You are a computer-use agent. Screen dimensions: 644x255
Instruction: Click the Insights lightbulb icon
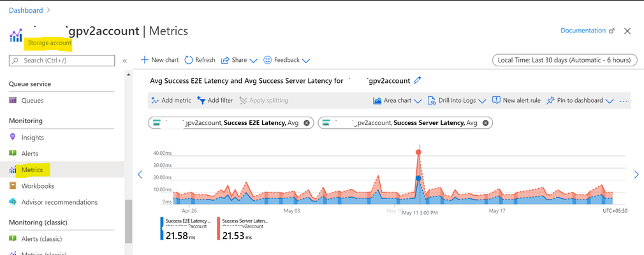[x=13, y=137]
